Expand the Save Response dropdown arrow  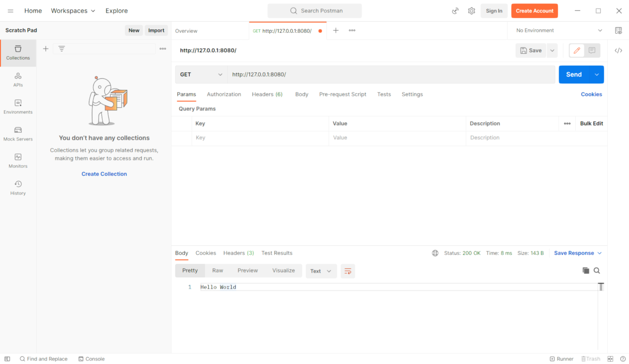pos(600,253)
